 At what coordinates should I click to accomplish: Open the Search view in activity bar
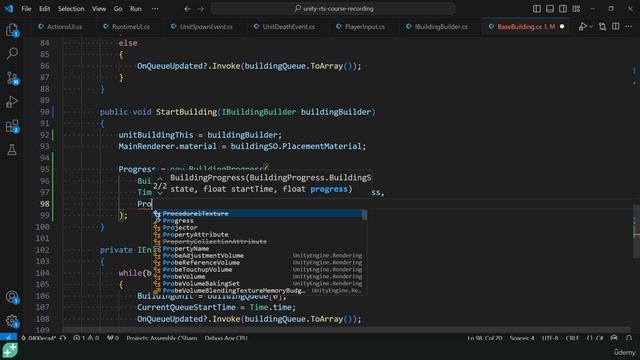click(12, 53)
